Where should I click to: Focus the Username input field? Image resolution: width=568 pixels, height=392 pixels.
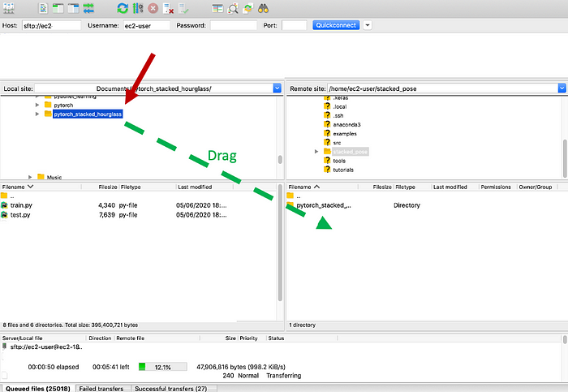(x=146, y=25)
